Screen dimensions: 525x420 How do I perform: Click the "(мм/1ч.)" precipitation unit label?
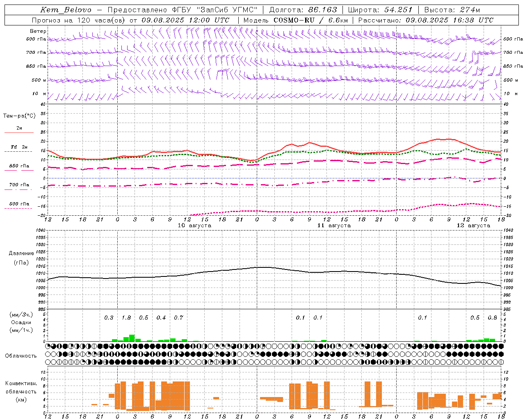tap(21, 330)
